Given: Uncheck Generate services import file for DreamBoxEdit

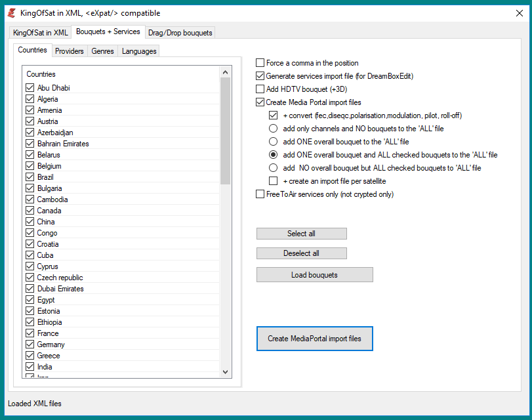Looking at the screenshot, I should 260,76.
